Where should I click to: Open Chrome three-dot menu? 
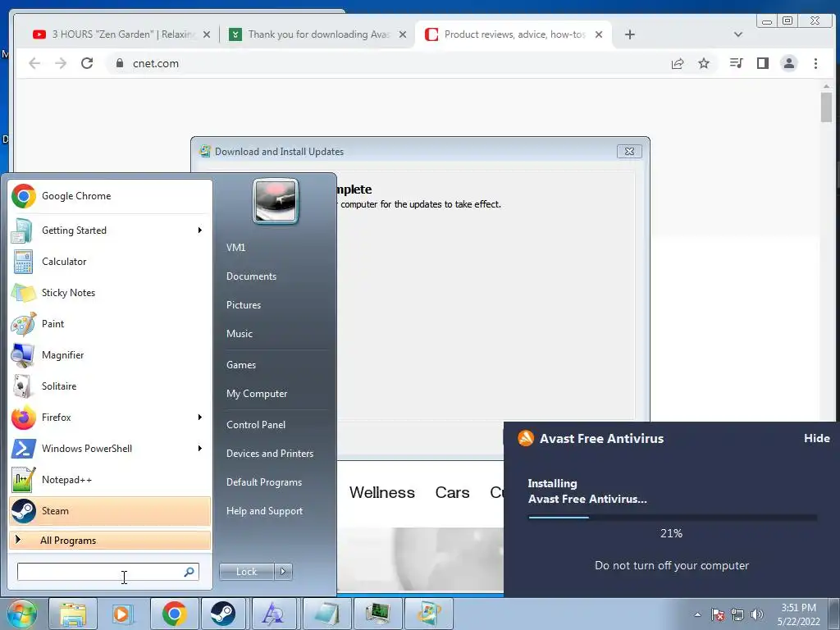[816, 63]
